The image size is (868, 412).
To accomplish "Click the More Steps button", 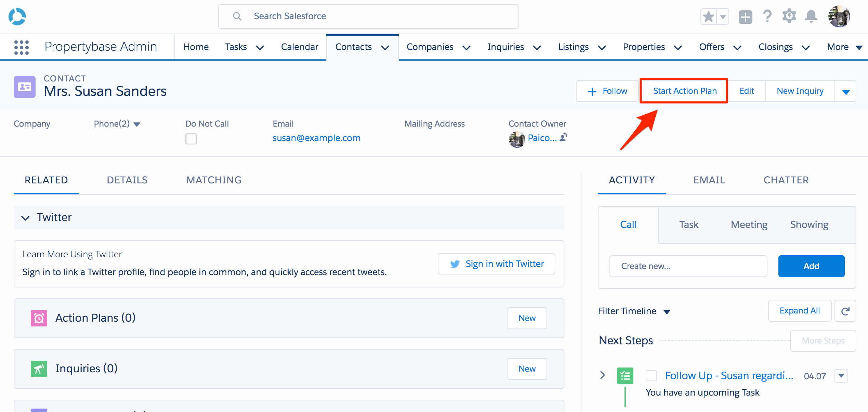I will point(823,341).
